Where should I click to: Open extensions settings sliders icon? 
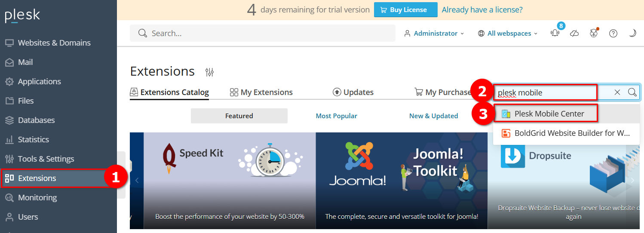[209, 72]
